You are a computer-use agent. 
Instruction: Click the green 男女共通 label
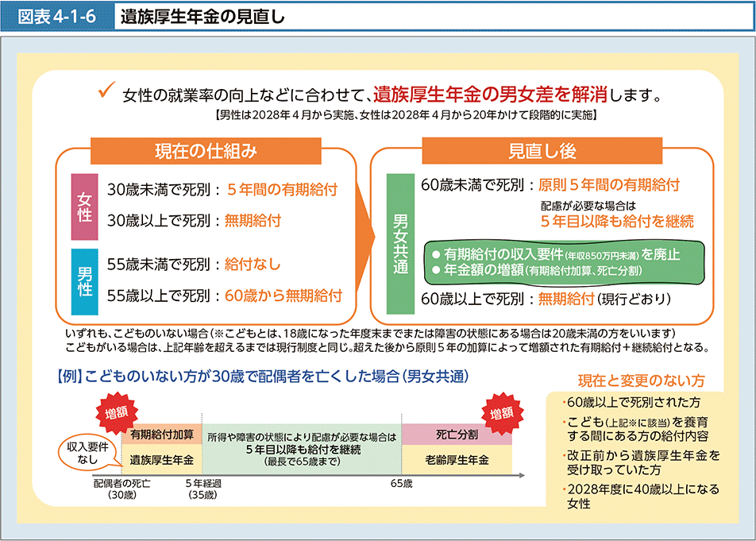400,244
